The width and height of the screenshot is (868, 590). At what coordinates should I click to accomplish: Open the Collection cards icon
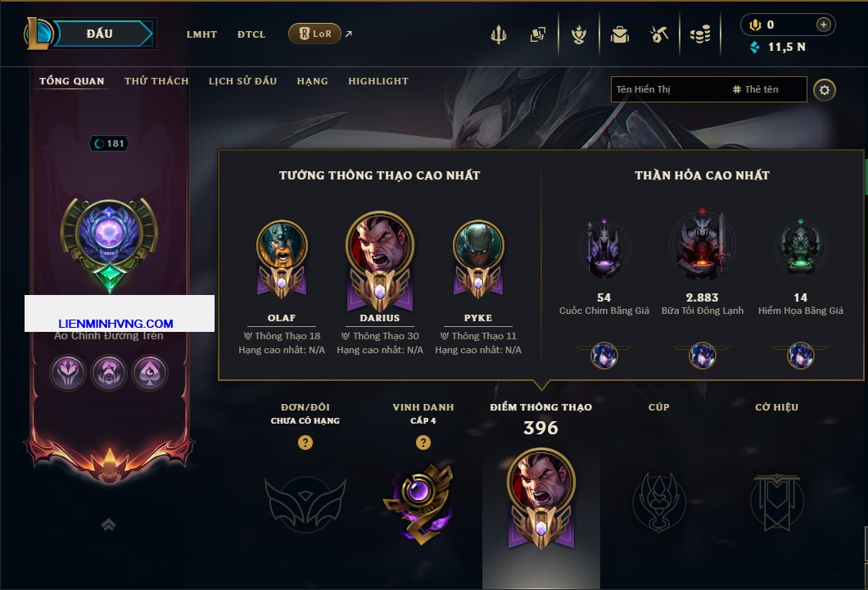[x=537, y=35]
